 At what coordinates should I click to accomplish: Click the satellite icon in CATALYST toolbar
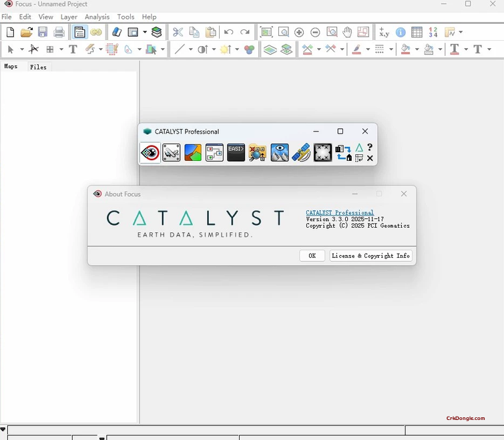301,153
